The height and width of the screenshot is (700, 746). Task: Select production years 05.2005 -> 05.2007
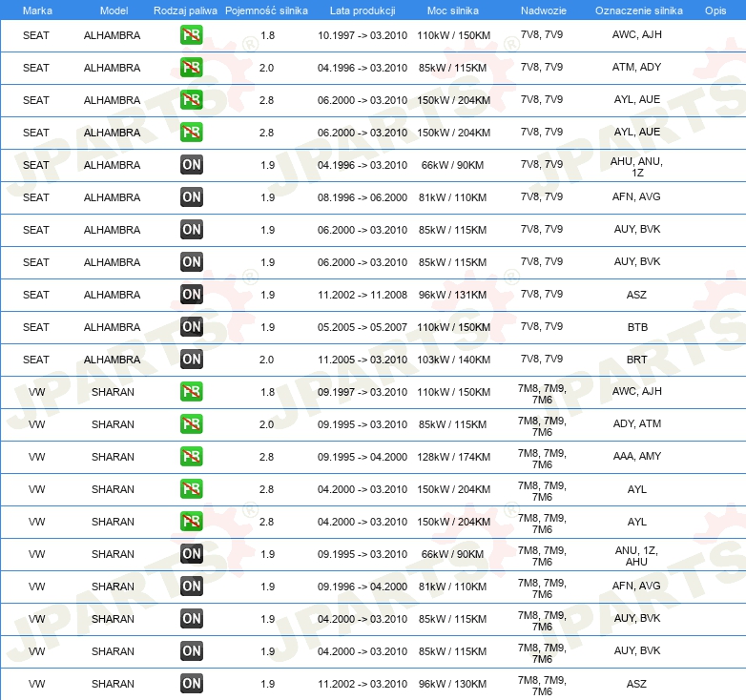point(363,327)
